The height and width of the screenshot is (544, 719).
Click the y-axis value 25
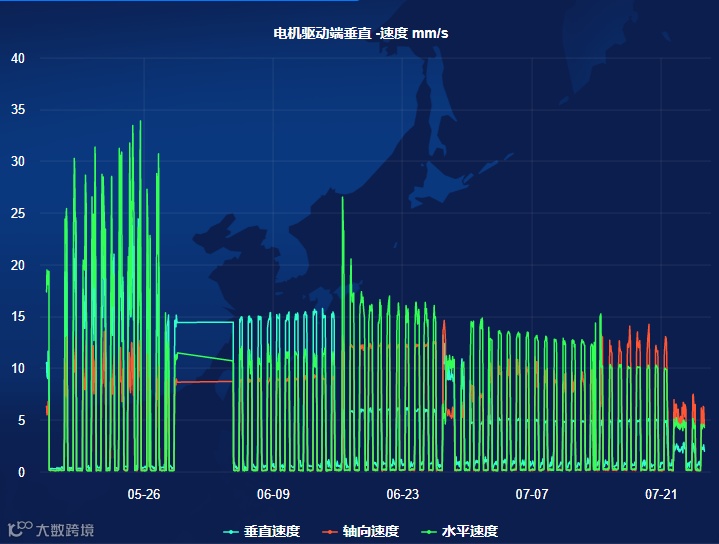[x=18, y=213]
